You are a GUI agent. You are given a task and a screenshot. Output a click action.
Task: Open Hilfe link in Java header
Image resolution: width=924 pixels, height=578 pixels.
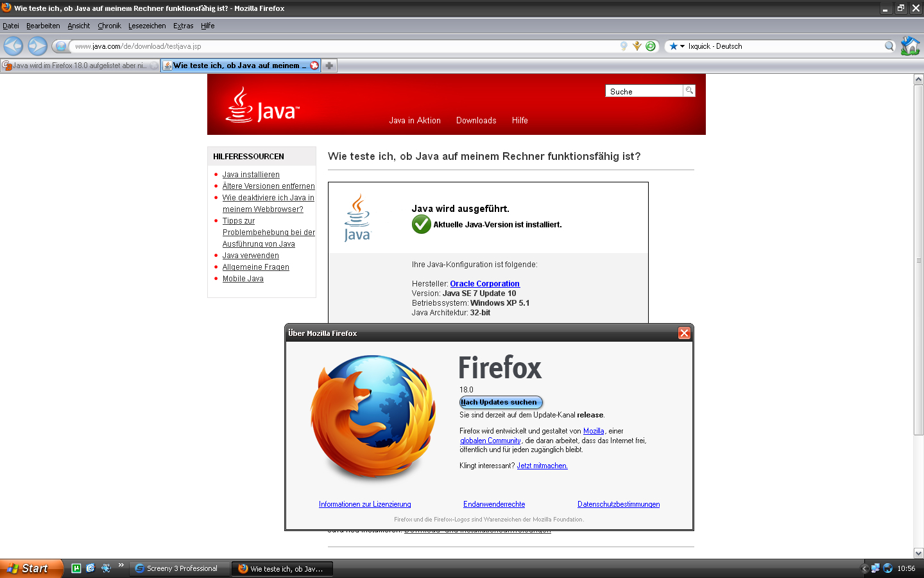(520, 120)
